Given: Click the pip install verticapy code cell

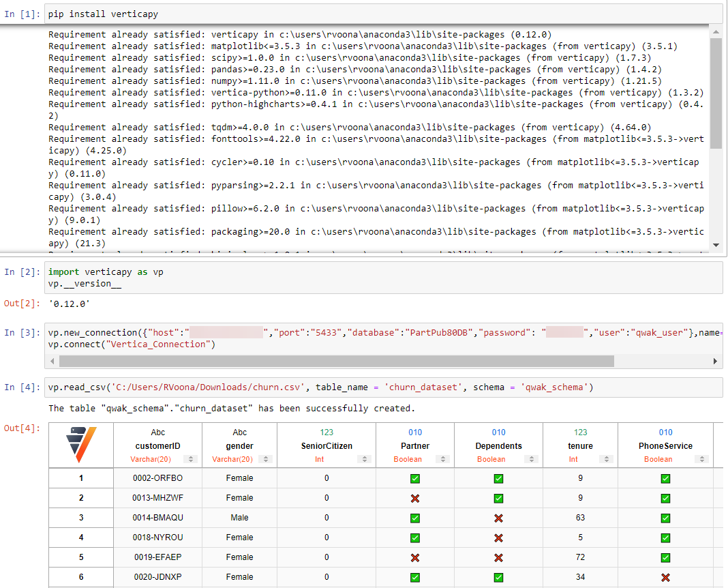Looking at the screenshot, I should pos(384,14).
